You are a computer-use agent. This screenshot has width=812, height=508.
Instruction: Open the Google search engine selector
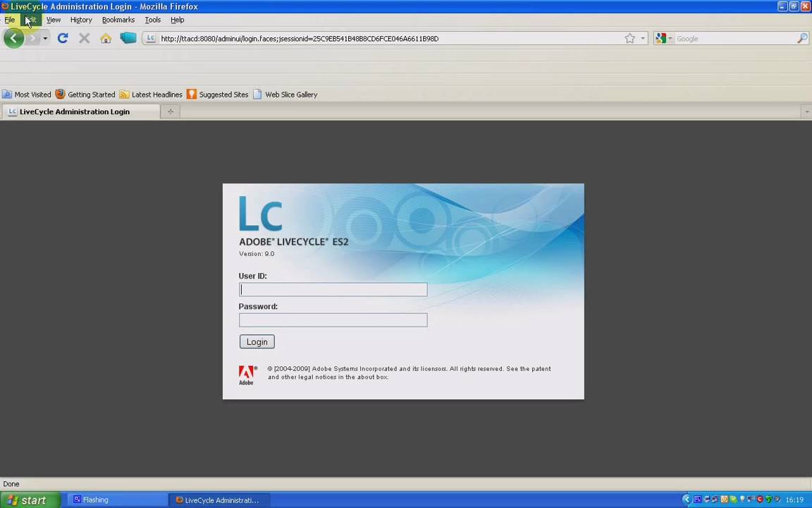click(663, 38)
